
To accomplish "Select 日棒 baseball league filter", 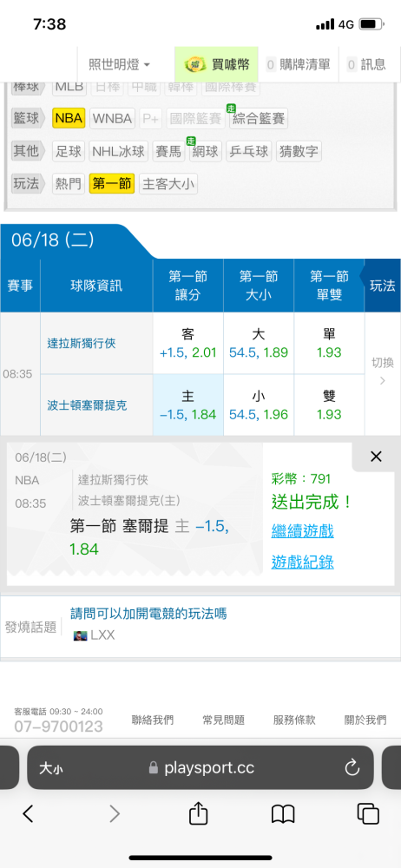I will (107, 87).
